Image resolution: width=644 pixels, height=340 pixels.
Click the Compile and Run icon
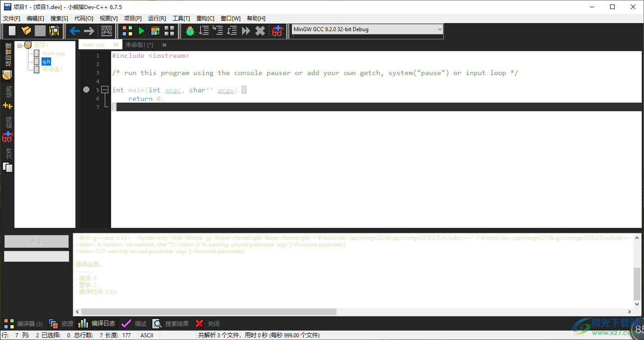click(x=155, y=31)
